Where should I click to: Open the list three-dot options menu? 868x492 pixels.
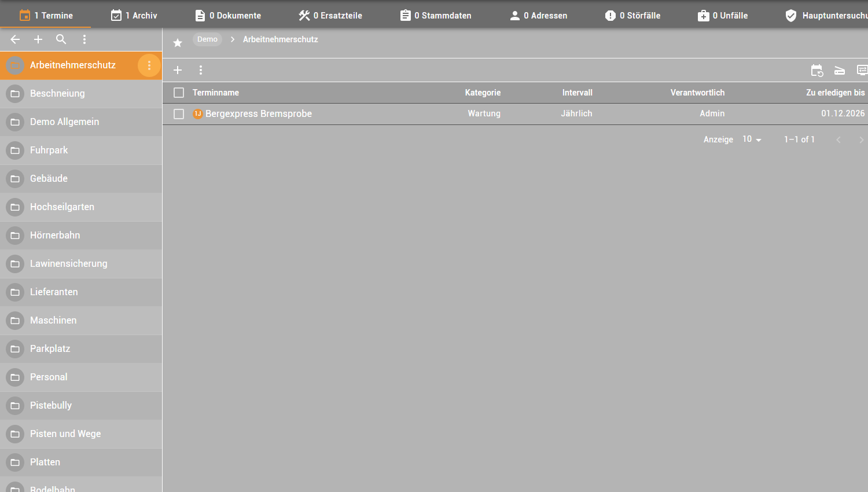click(x=201, y=70)
